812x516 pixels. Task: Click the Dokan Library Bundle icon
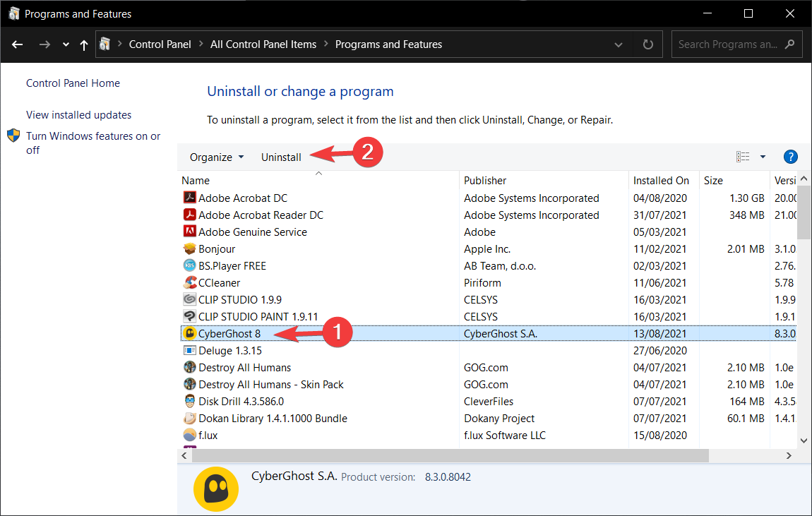pyautogui.click(x=189, y=418)
